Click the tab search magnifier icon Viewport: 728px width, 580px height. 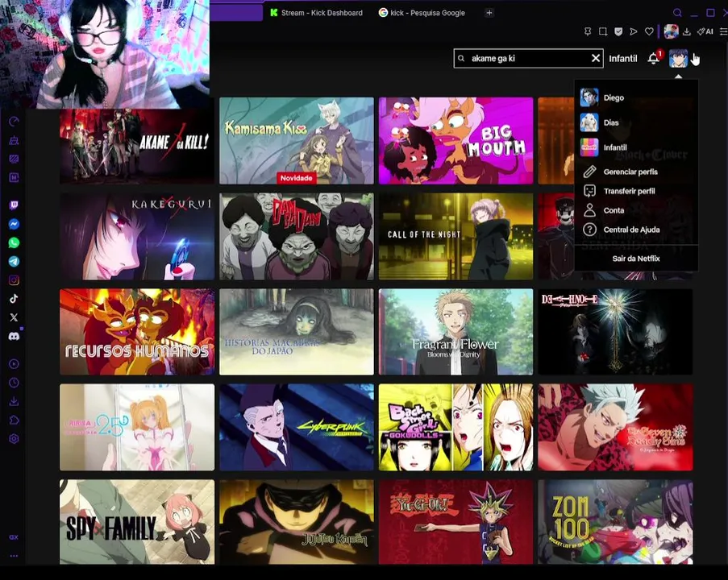pyautogui.click(x=677, y=13)
